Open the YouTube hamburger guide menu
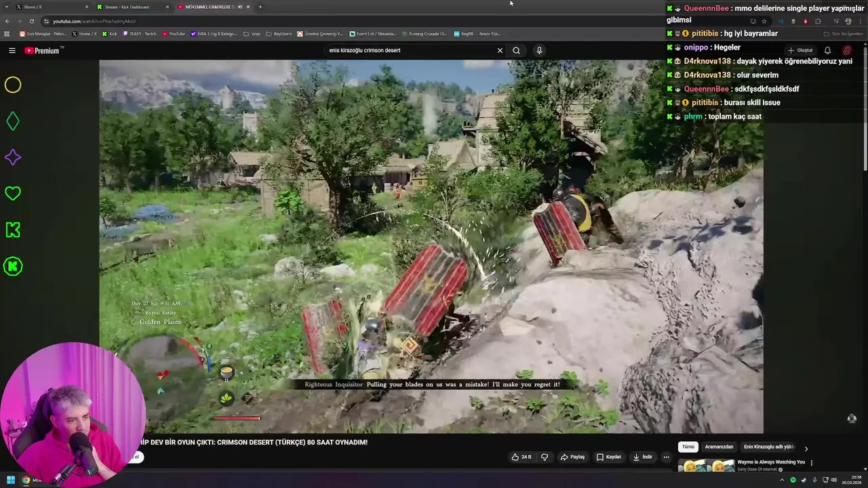Image resolution: width=868 pixels, height=488 pixels. pyautogui.click(x=12, y=50)
